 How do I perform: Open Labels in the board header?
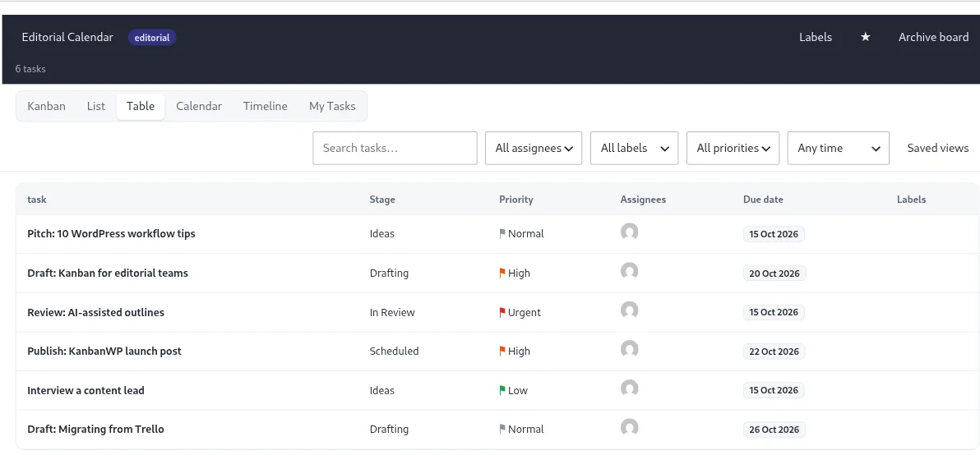pyautogui.click(x=816, y=37)
